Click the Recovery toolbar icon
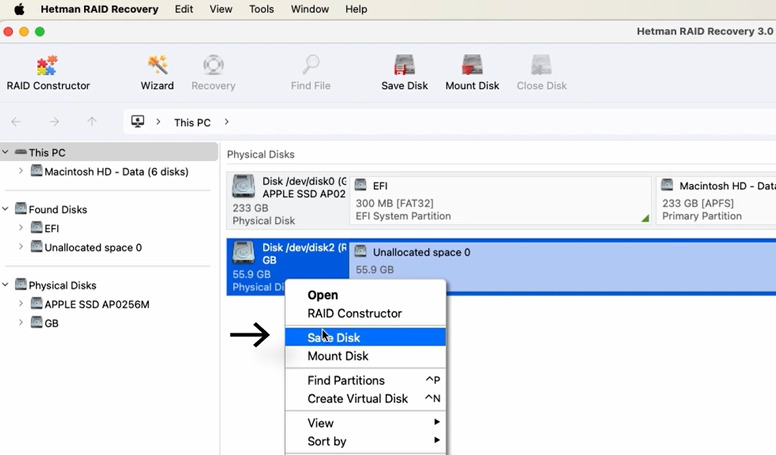 [213, 65]
